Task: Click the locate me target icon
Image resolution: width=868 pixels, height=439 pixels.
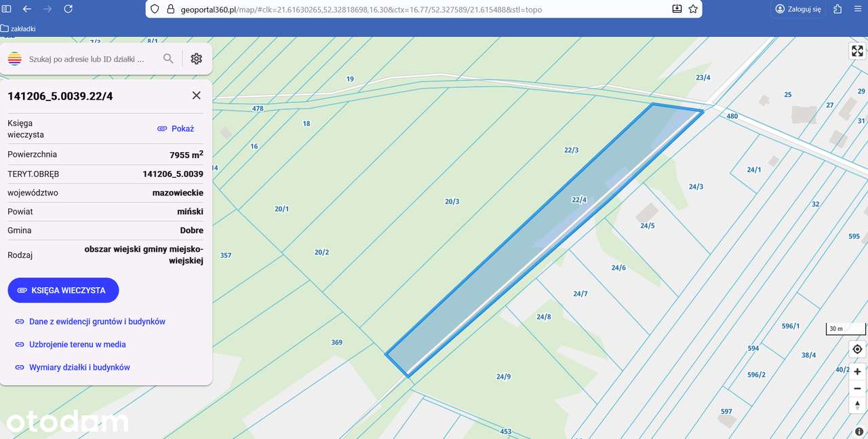Action: coord(857,349)
